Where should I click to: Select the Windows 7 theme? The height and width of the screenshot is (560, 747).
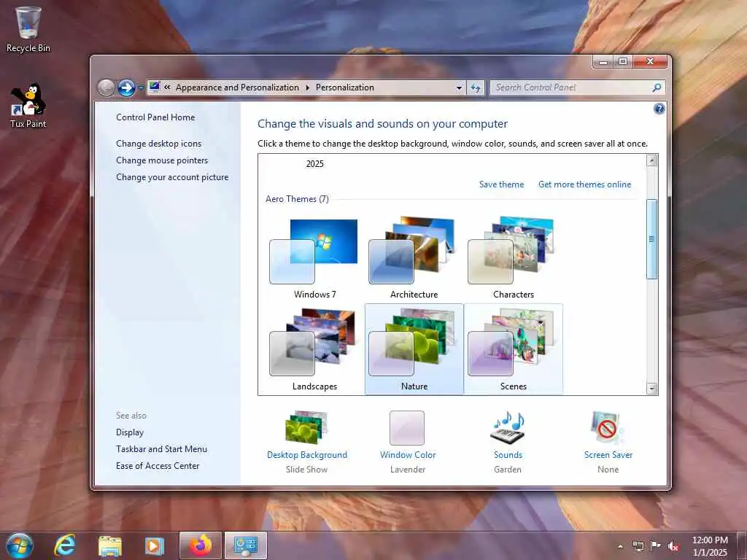point(314,258)
